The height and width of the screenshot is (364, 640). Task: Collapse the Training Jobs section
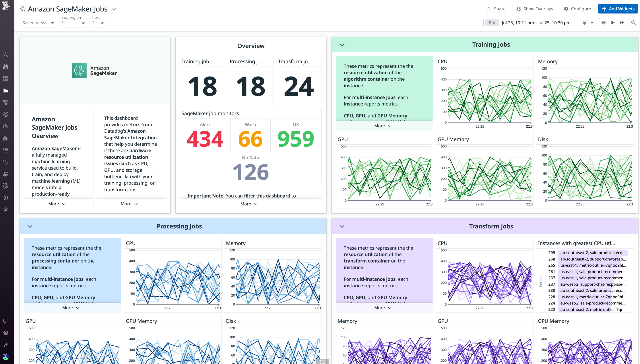[342, 44]
